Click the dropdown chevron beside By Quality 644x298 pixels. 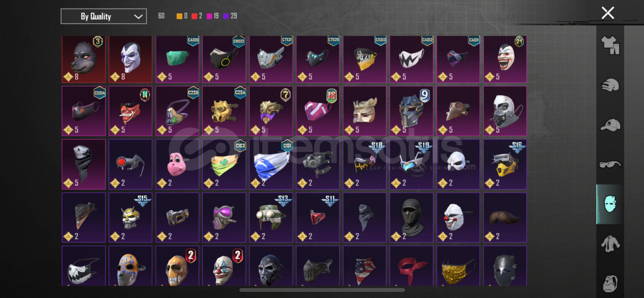(x=138, y=17)
